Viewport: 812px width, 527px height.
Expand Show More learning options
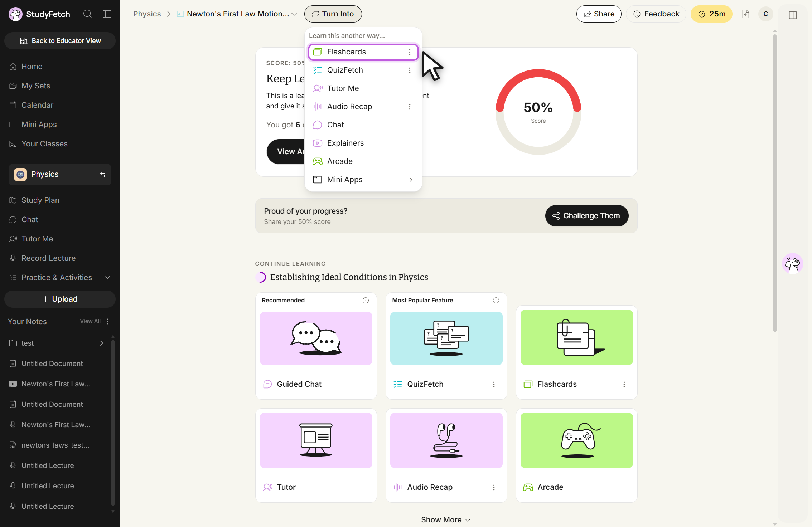click(446, 520)
